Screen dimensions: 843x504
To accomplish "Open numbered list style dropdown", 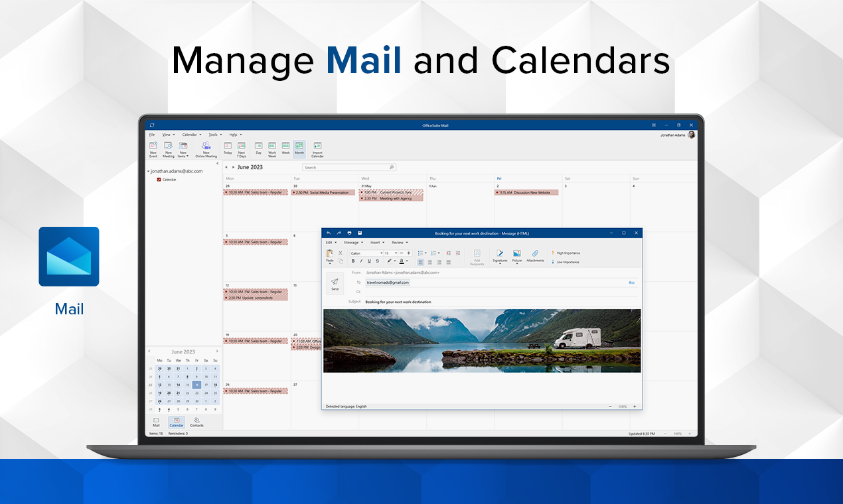I will click(439, 253).
